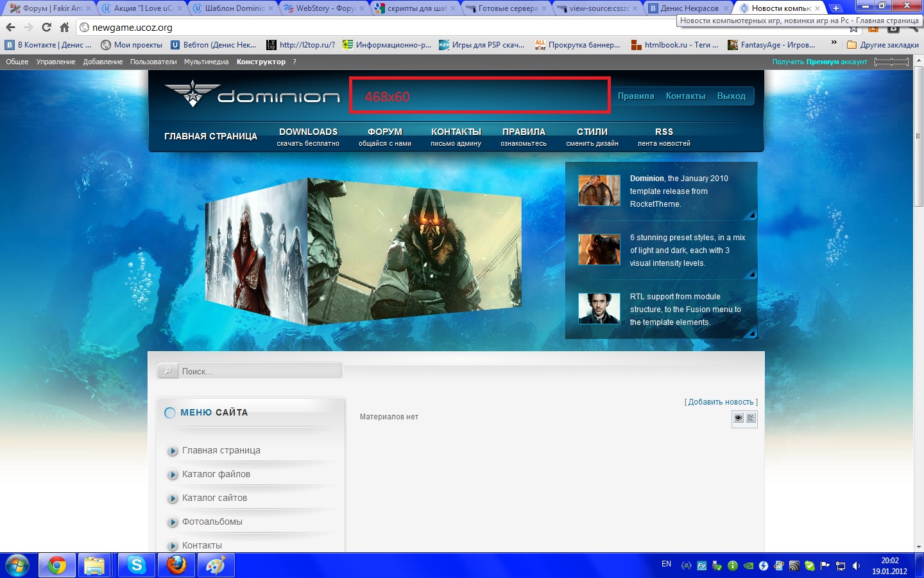Click the text-lines icon beside the eye

click(x=751, y=418)
